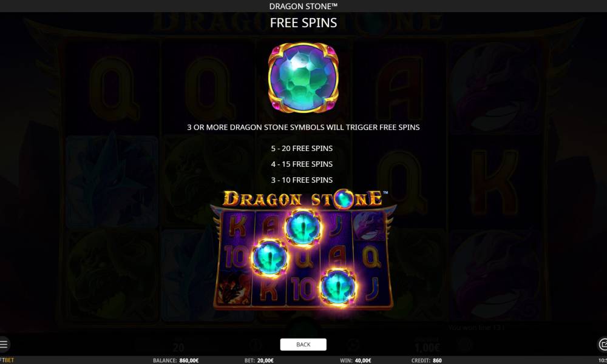The height and width of the screenshot is (364, 607).
Task: Click the bottom-right glowing dragon stone in preview
Action: pyautogui.click(x=338, y=287)
